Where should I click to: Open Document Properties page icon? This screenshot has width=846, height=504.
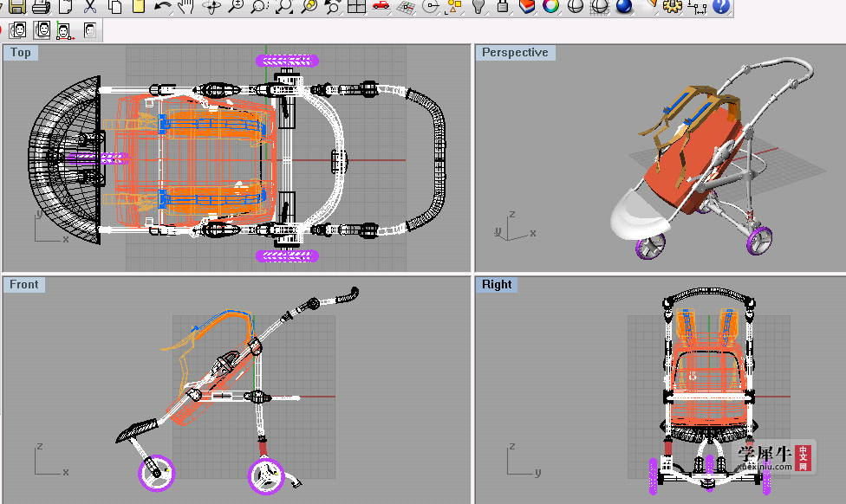65,6
